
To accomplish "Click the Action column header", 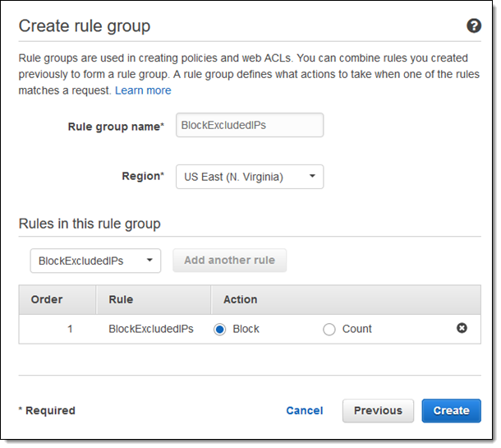I will tap(241, 300).
